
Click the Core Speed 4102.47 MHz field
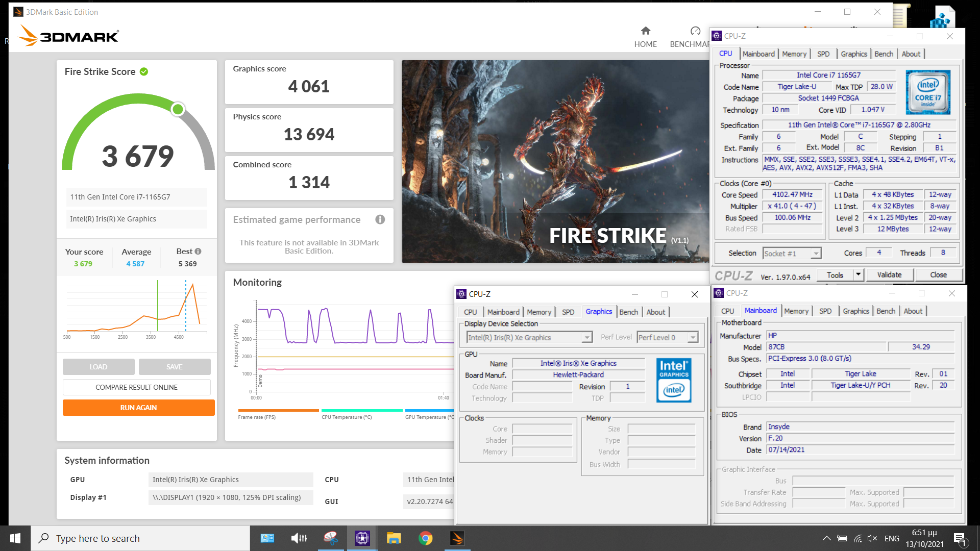tap(792, 194)
